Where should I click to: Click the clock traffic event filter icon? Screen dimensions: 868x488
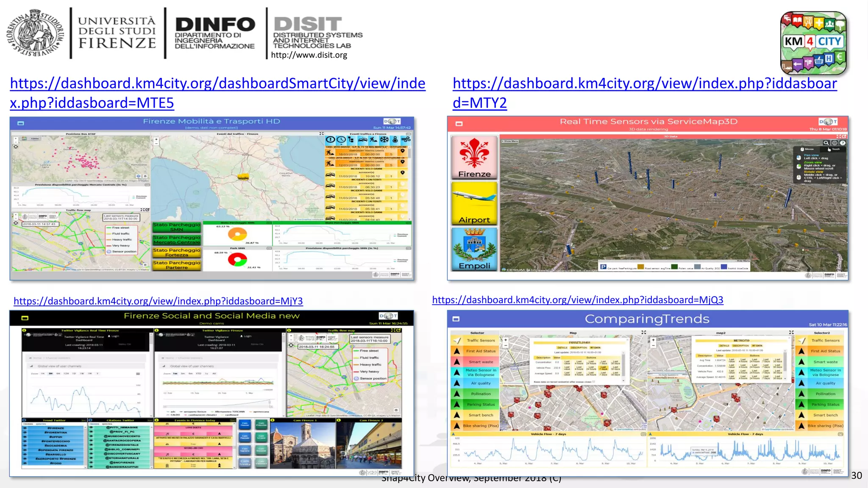(x=341, y=139)
